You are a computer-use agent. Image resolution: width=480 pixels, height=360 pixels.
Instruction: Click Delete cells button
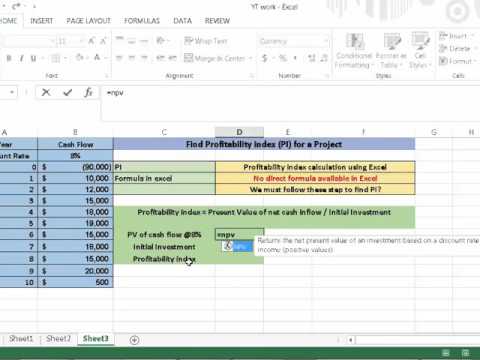455,48
